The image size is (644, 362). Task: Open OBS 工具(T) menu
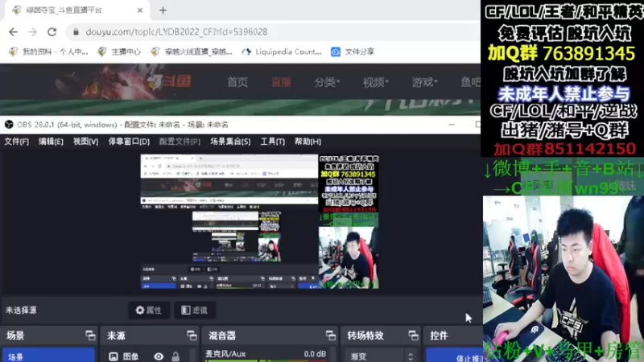click(x=272, y=142)
